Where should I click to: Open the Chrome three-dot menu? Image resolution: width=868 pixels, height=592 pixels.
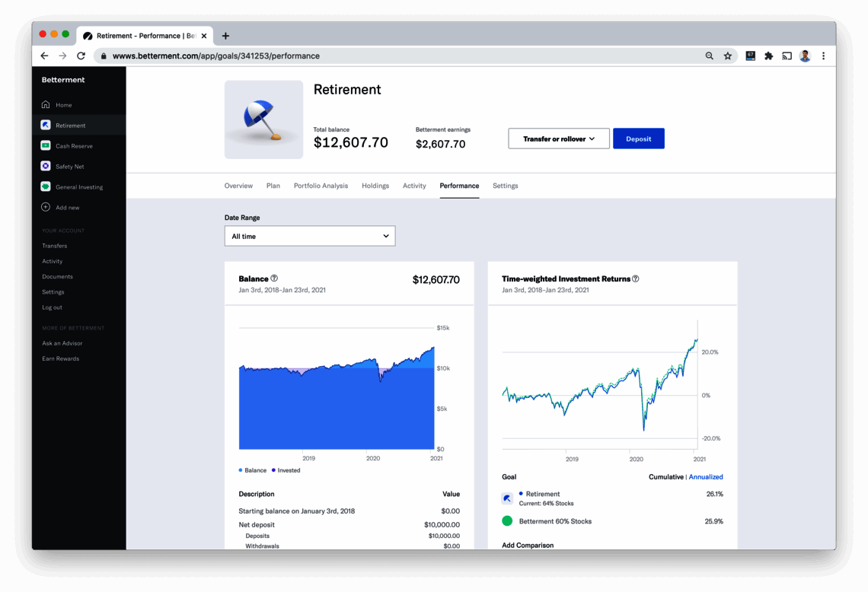(x=823, y=56)
